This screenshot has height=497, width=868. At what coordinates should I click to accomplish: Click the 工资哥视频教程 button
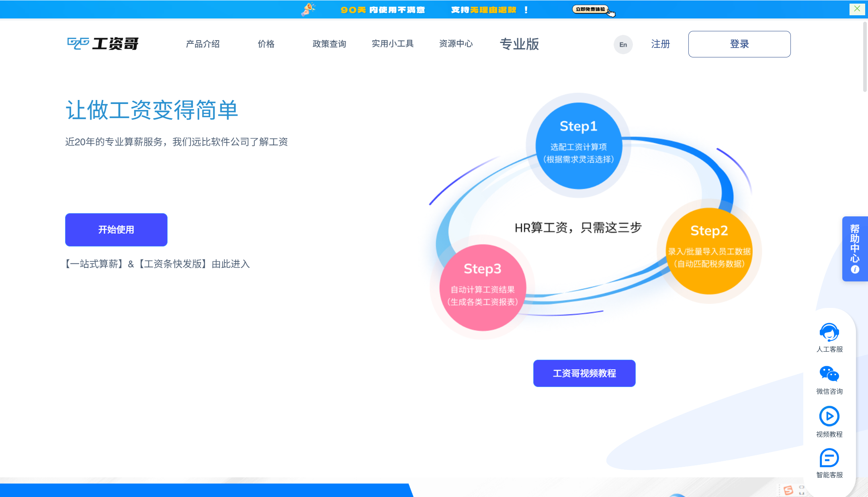(584, 373)
